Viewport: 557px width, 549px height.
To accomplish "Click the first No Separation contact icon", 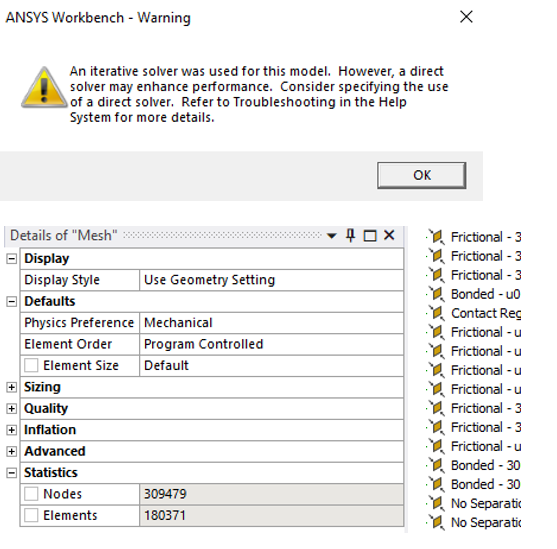I will click(437, 503).
